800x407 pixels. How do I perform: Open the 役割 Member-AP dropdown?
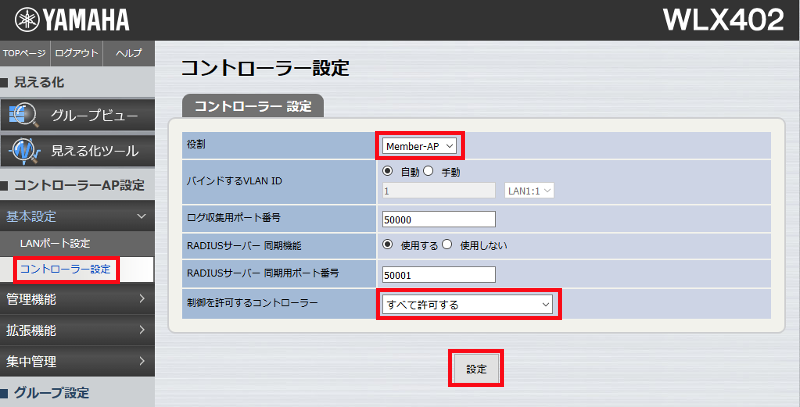pyautogui.click(x=419, y=146)
